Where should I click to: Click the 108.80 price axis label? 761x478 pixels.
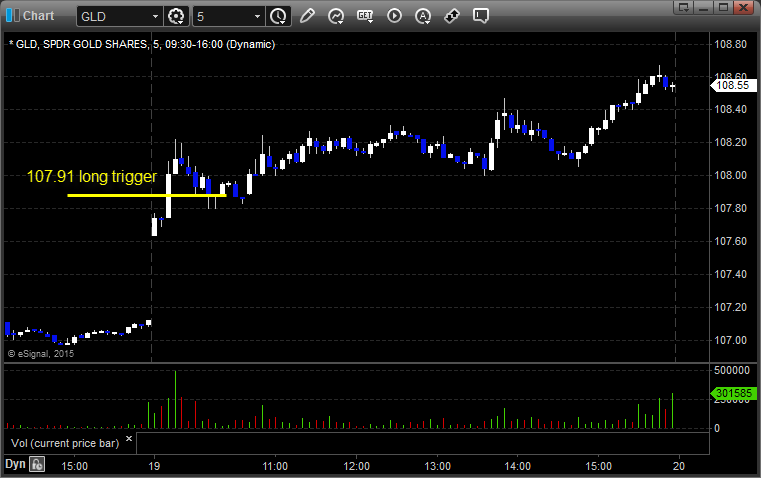point(730,44)
